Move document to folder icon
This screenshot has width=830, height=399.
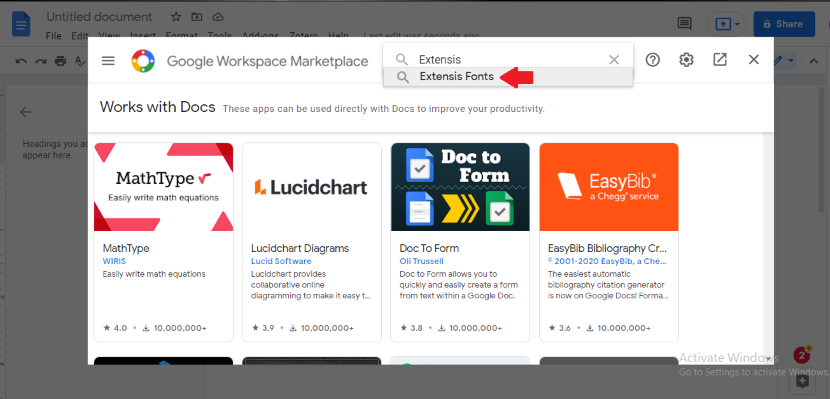[x=197, y=17]
